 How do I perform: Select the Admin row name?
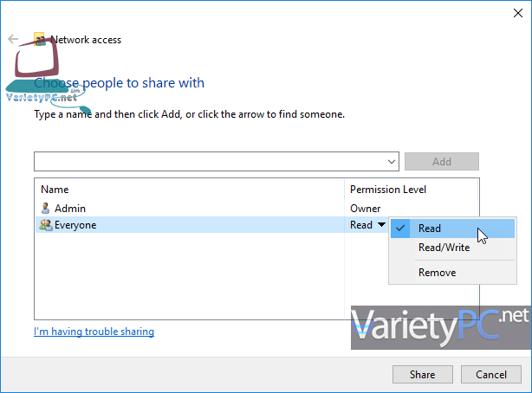pyautogui.click(x=70, y=209)
